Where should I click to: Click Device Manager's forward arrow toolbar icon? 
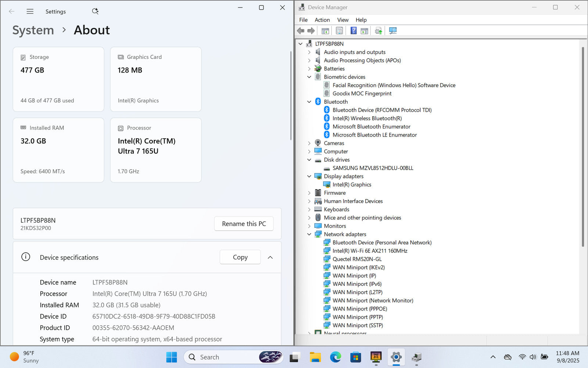[x=311, y=31]
